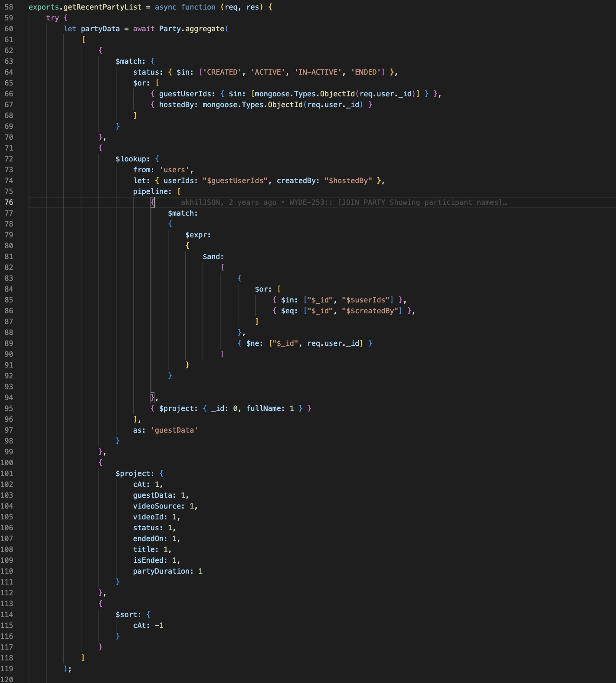Click the try keyword on line 59

click(x=52, y=18)
